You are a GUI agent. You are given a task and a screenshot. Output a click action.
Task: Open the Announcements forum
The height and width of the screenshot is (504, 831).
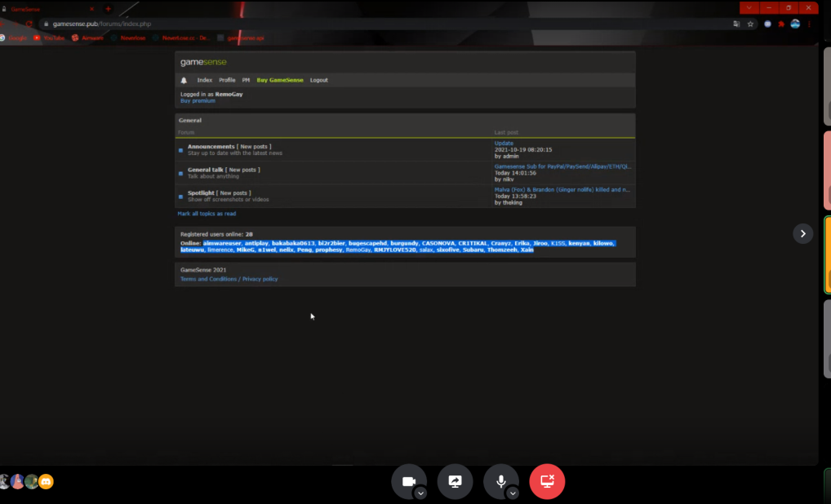click(211, 146)
